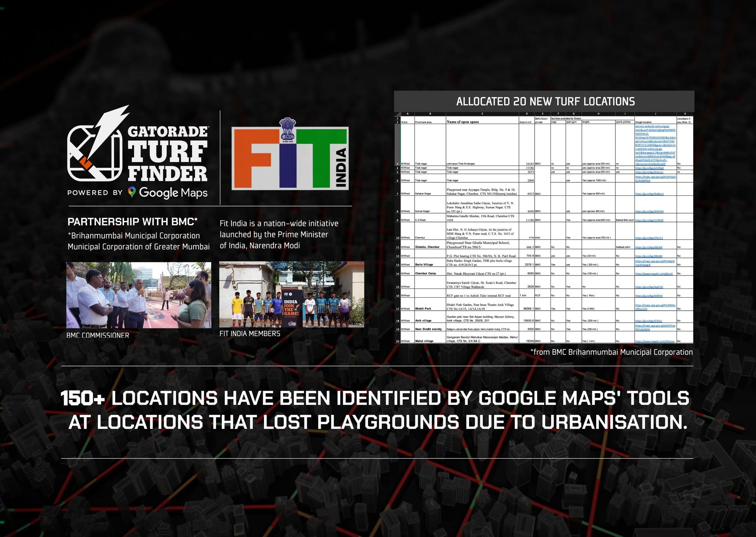Screen dimensions: 756x537
Task: Select spreadsheet column C header
Action: coord(482,114)
